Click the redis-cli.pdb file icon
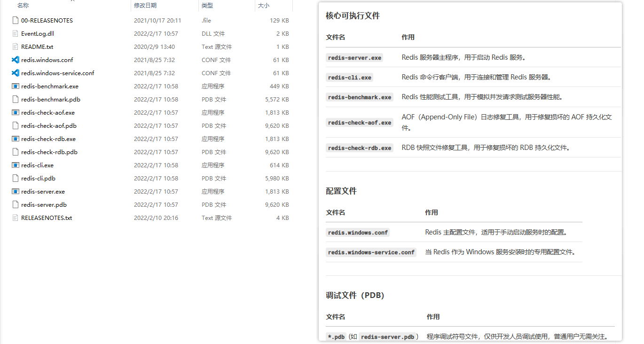The width and height of the screenshot is (644, 344). (x=15, y=178)
